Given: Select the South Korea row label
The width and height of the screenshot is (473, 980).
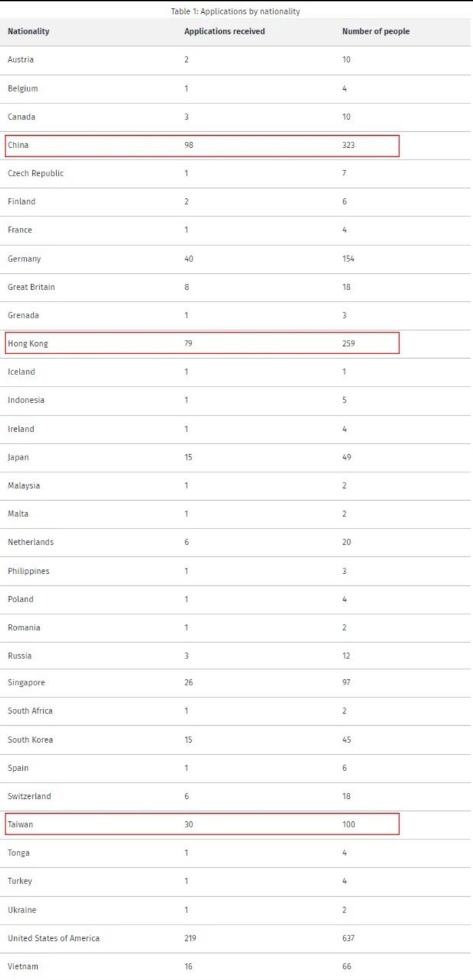Looking at the screenshot, I should click(30, 739).
